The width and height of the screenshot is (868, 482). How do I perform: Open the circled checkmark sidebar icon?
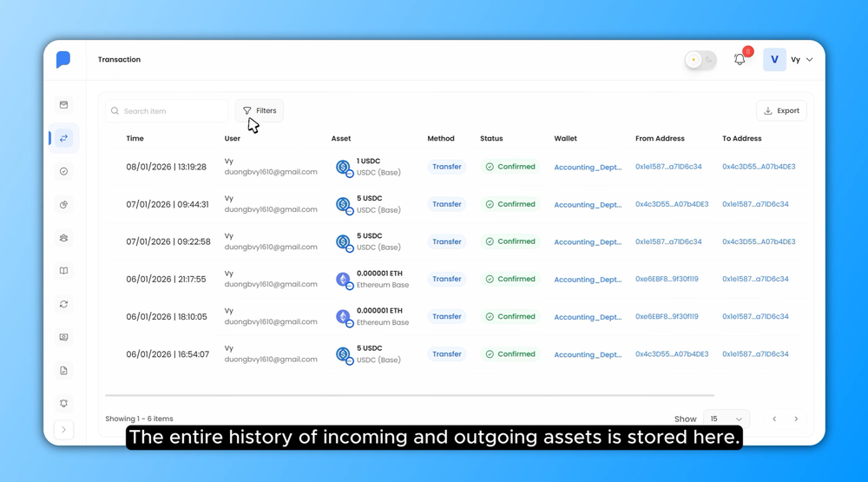(63, 171)
